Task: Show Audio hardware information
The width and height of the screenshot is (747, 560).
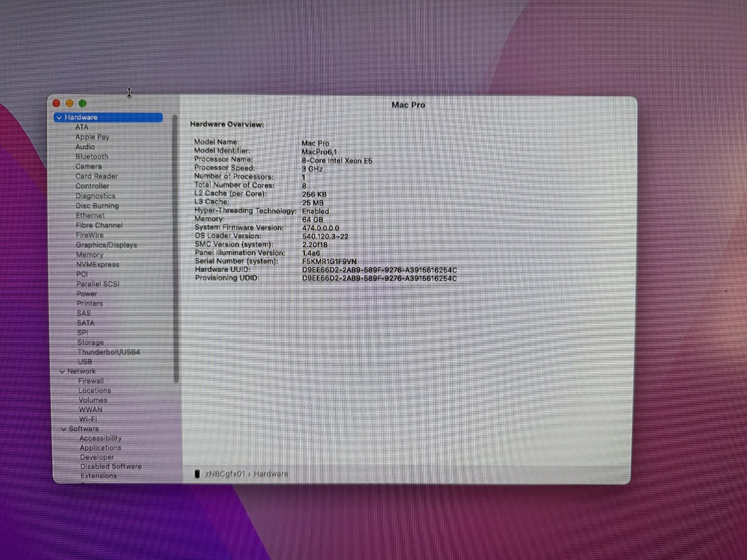Action: 85,147
